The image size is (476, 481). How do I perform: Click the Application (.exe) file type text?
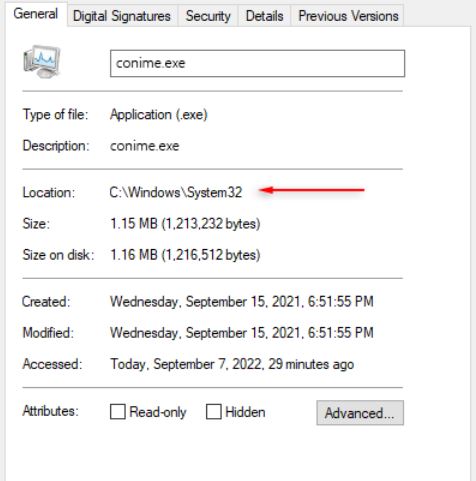click(x=159, y=115)
